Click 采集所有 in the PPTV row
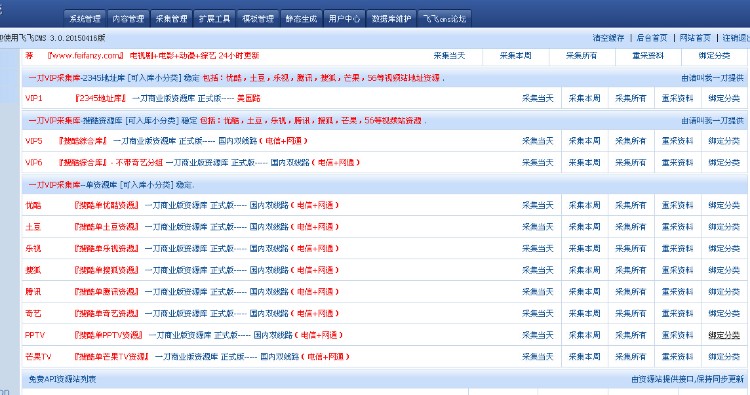 (x=630, y=335)
